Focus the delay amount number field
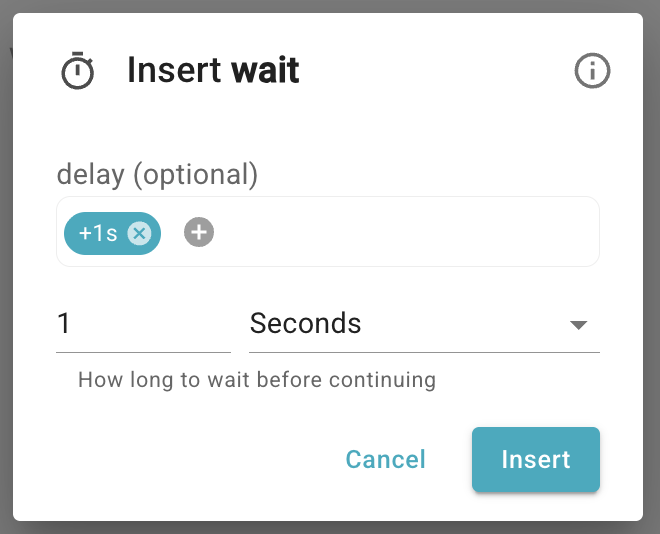 [143, 324]
